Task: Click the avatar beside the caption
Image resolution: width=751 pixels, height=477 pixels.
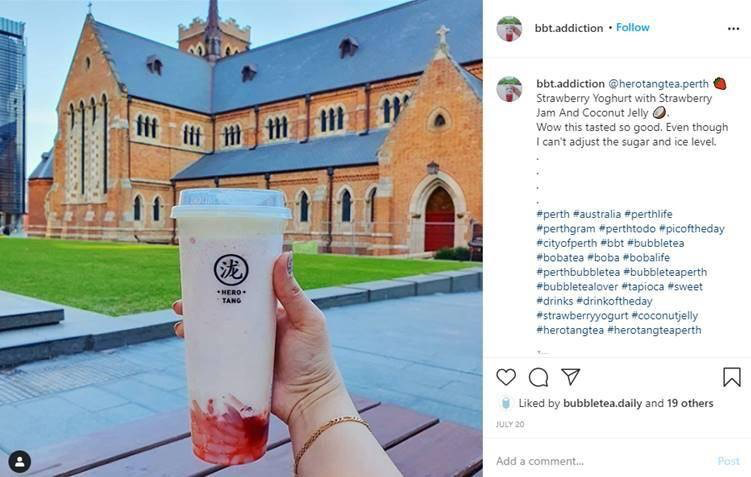Action: 509,89
